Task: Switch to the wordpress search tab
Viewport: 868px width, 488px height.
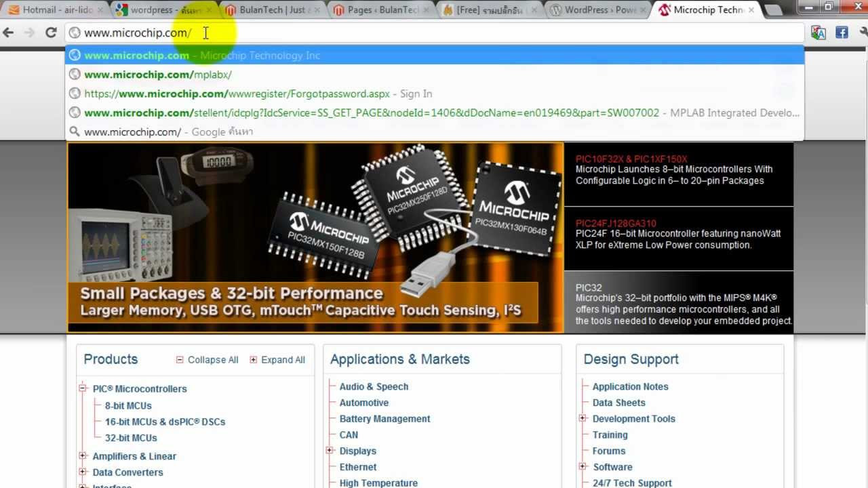Action: (165, 10)
